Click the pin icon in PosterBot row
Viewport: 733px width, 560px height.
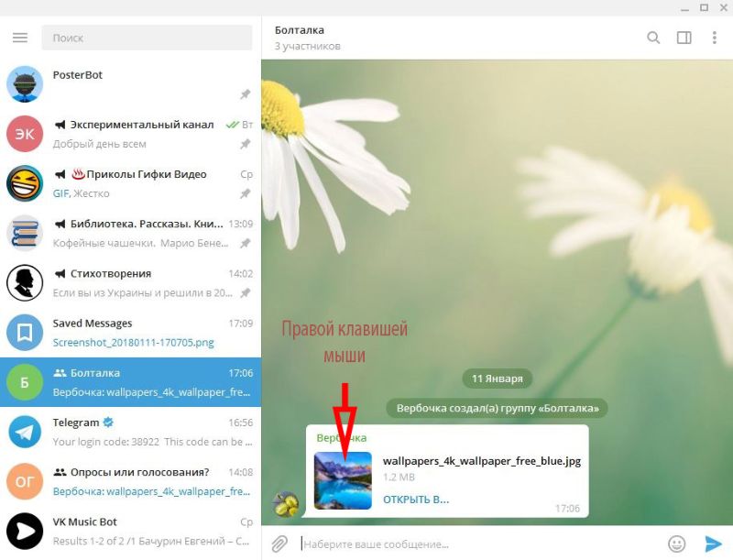(245, 94)
